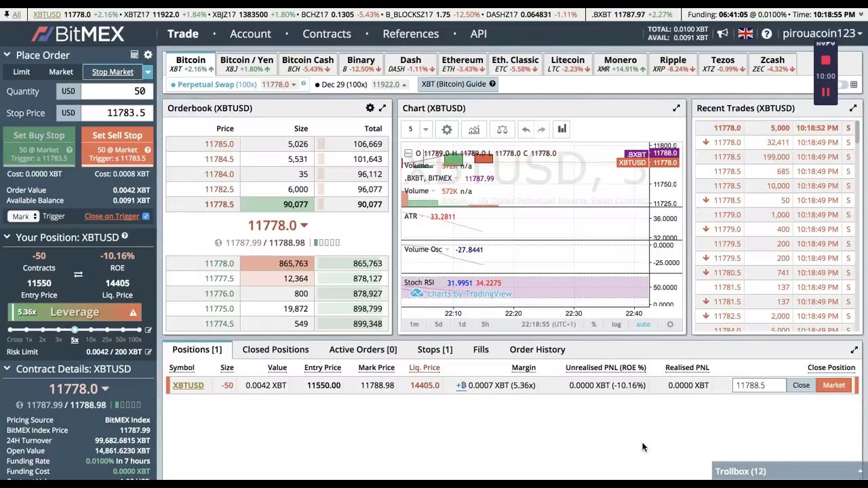Open Trollbox (12) chat bar
868x488 pixels.
[x=788, y=471]
